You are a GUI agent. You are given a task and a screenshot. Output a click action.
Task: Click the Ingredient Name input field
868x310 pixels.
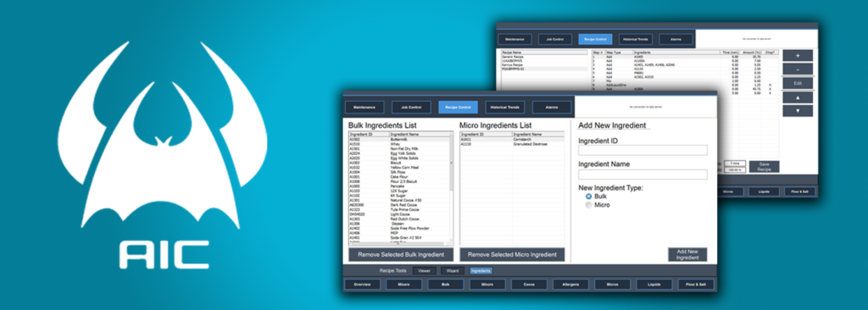pos(643,174)
